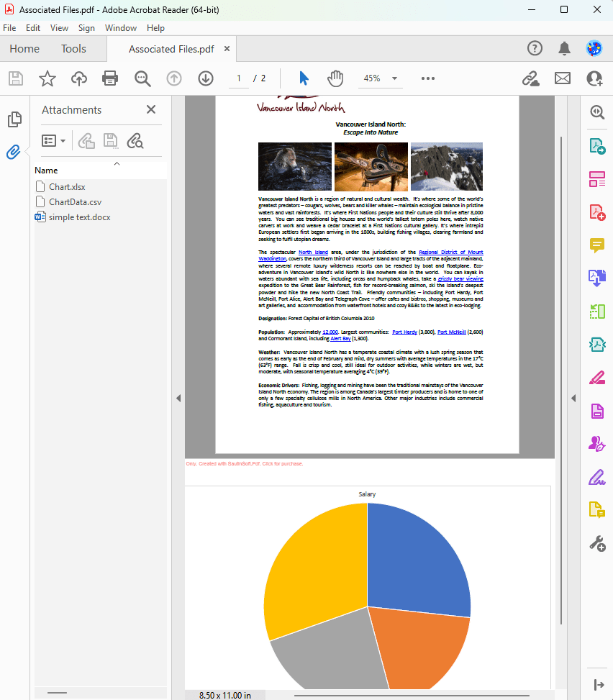Go to next page arrow

point(206,78)
